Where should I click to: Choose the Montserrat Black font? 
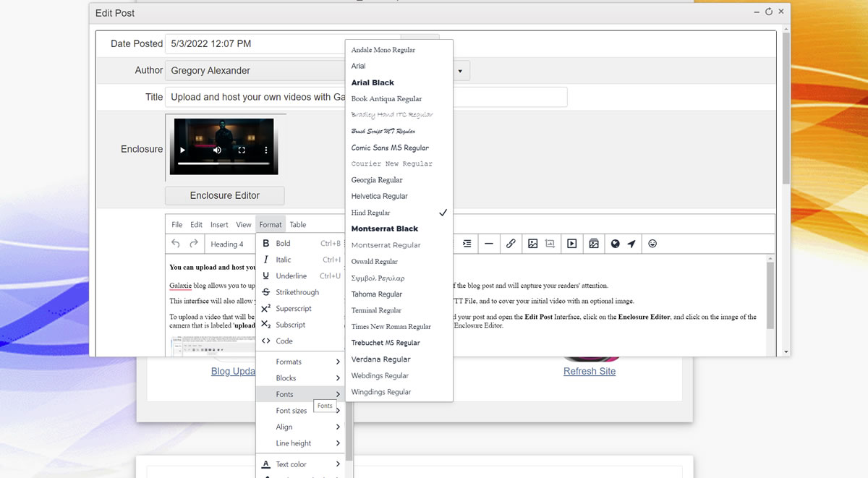pos(399,229)
